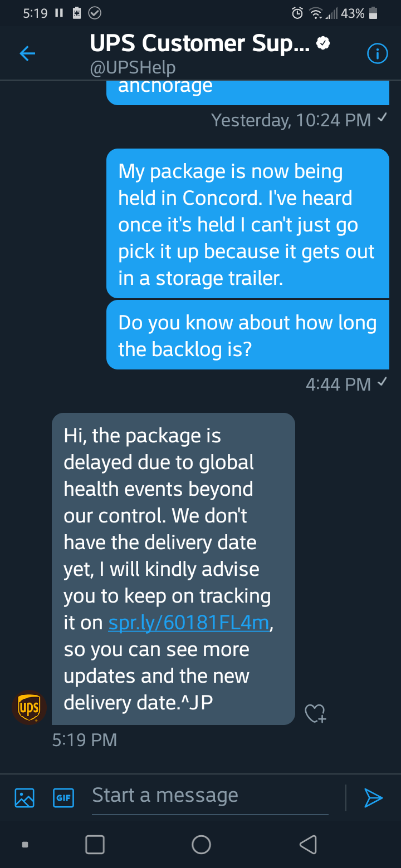Viewport: 401px width, 868px height.
Task: Select the "package is delayed" message bubble
Action: [173, 569]
